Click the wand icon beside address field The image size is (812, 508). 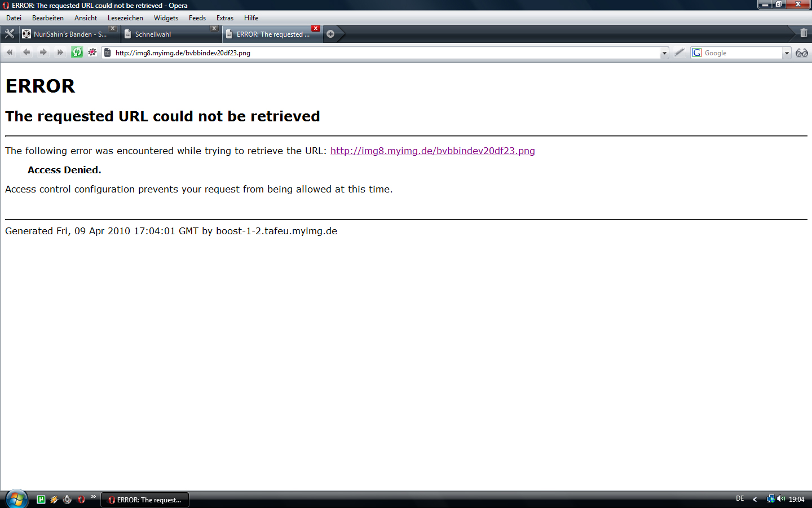(x=679, y=52)
